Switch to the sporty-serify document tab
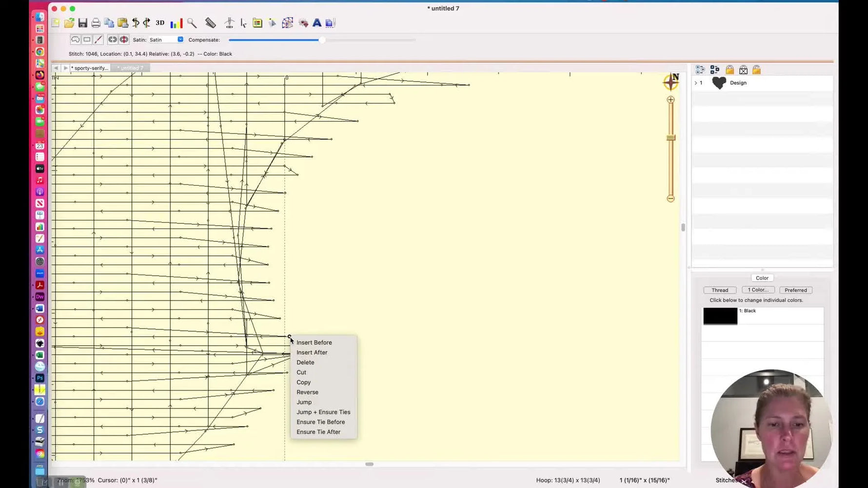Image resolution: width=868 pixels, height=488 pixels. (x=90, y=68)
